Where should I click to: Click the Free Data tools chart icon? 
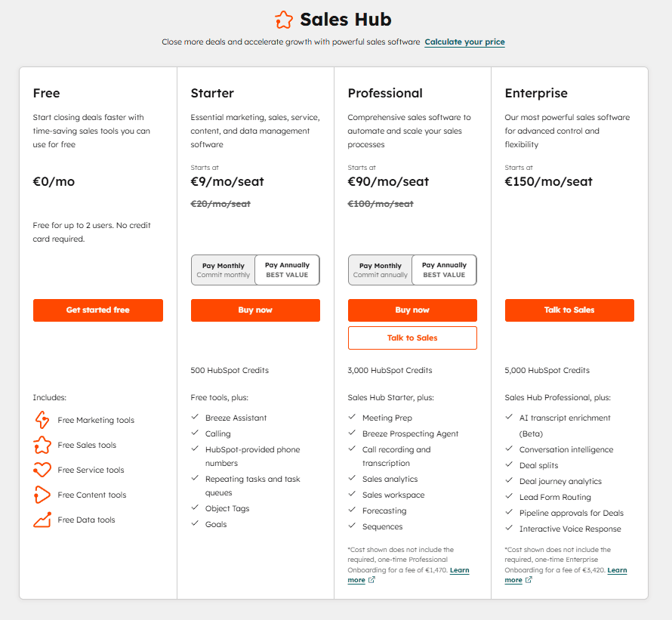point(42,520)
